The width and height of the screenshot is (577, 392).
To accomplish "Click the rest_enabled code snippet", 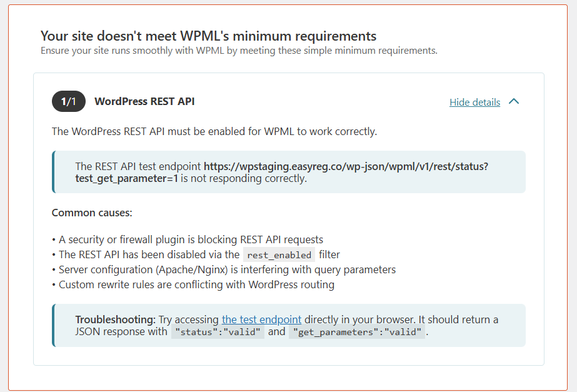I will pos(279,254).
